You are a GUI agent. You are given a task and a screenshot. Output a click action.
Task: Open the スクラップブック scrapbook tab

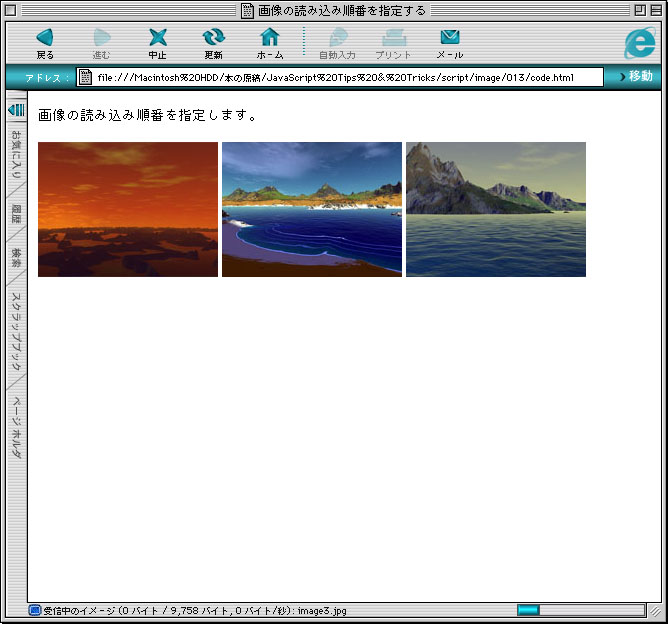16,331
